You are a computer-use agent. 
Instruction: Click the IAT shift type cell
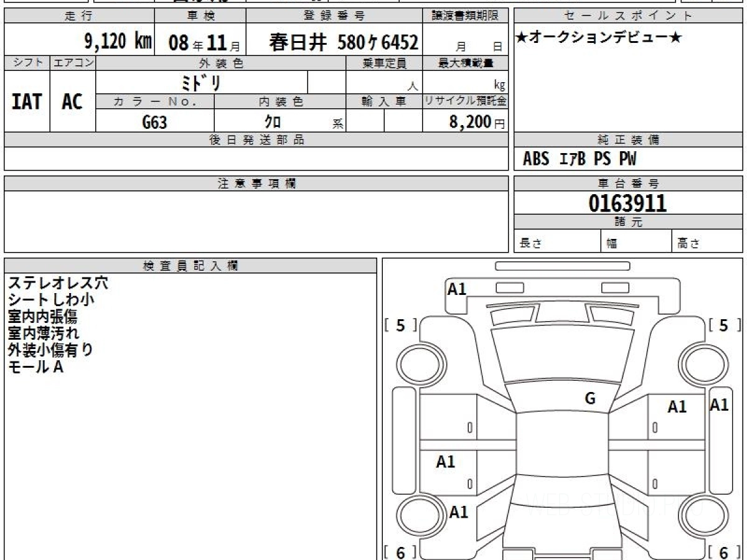pos(27,102)
